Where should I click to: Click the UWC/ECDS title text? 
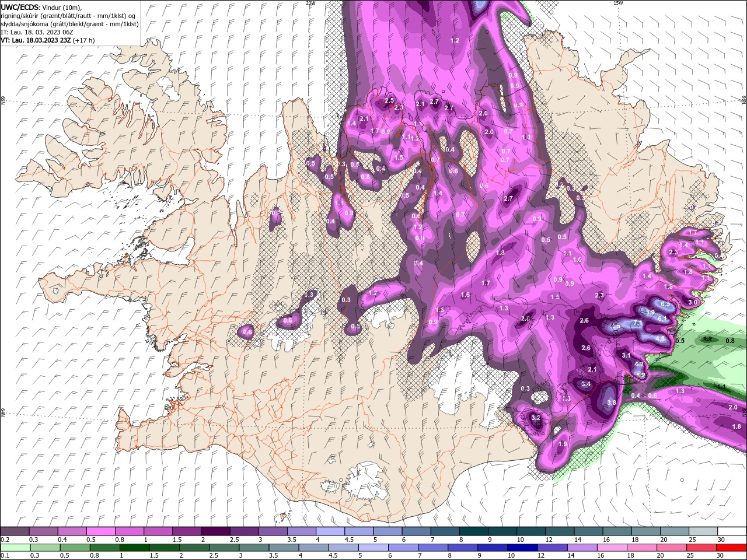point(20,7)
